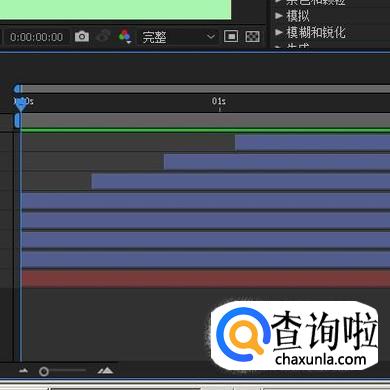Take a snapshot with the camera icon
390x390 pixels.
tap(82, 36)
